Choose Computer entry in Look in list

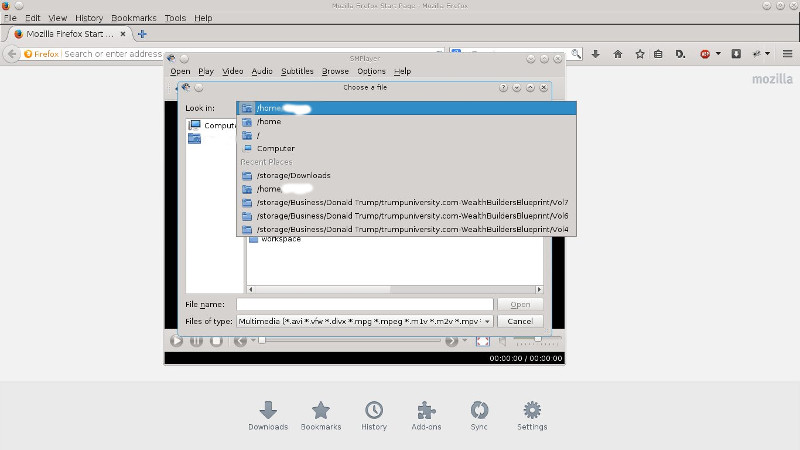pos(406,148)
